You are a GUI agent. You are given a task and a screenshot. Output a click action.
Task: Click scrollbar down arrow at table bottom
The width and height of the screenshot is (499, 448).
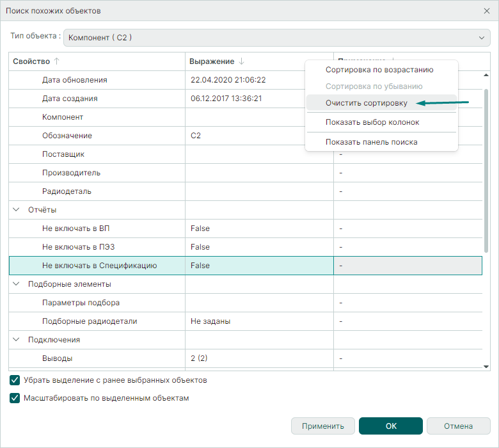tap(487, 365)
